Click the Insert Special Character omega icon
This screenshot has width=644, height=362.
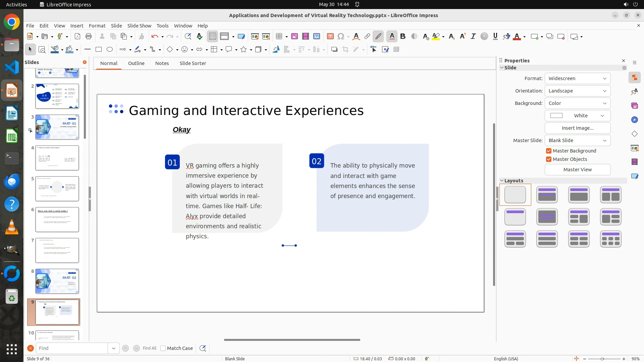pyautogui.click(x=341, y=37)
